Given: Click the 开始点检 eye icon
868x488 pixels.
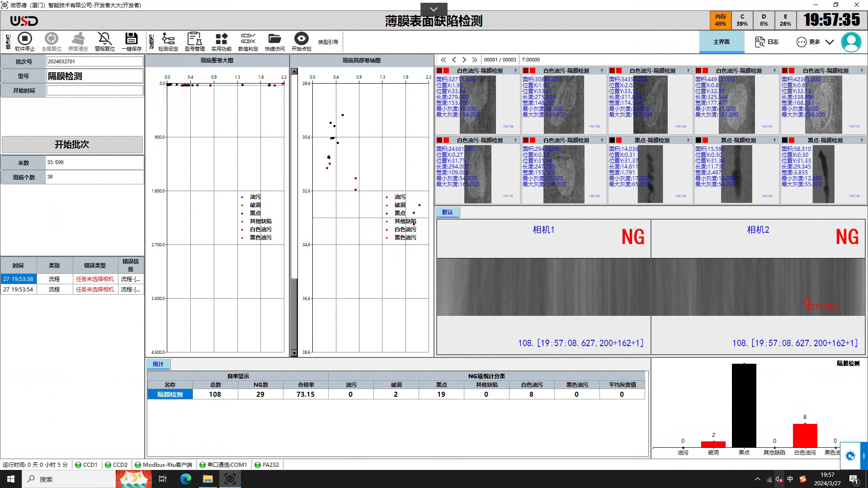Looking at the screenshot, I should pyautogui.click(x=301, y=39).
